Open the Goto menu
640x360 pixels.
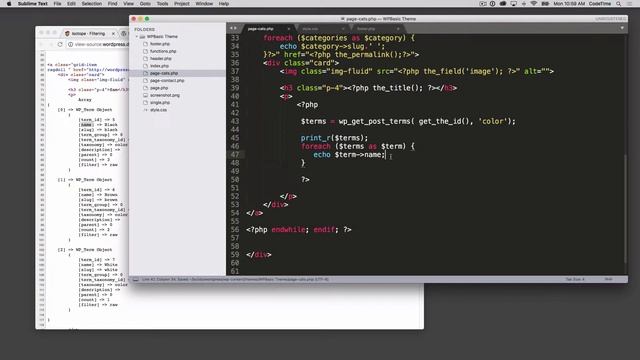pos(145,4)
